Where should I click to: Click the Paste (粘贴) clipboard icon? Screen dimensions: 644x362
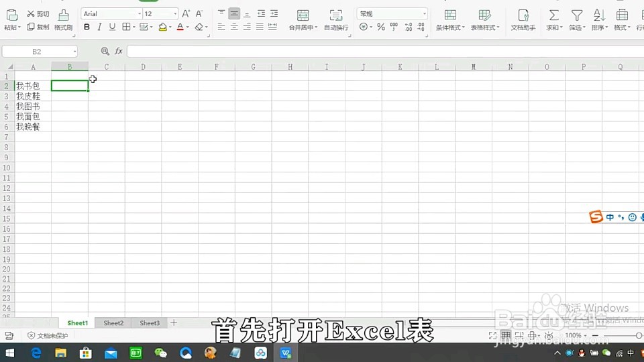tap(12, 15)
